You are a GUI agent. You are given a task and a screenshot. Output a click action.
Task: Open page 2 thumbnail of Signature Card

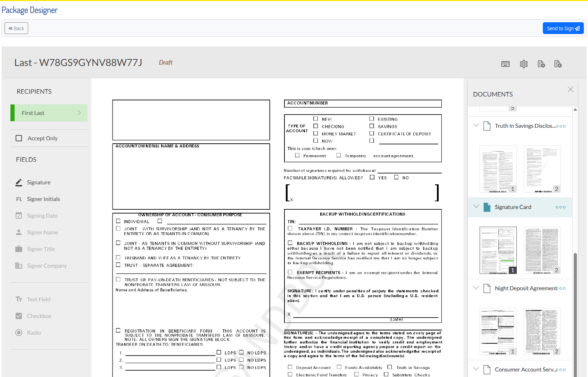click(x=542, y=250)
